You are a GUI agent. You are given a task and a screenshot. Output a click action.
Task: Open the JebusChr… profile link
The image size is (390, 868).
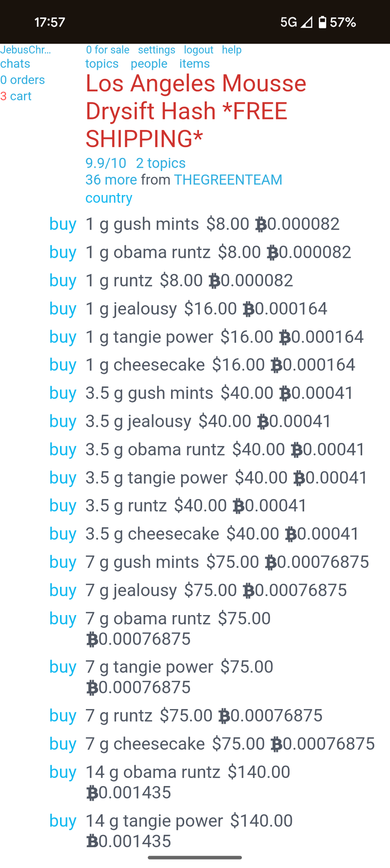pyautogui.click(x=25, y=50)
